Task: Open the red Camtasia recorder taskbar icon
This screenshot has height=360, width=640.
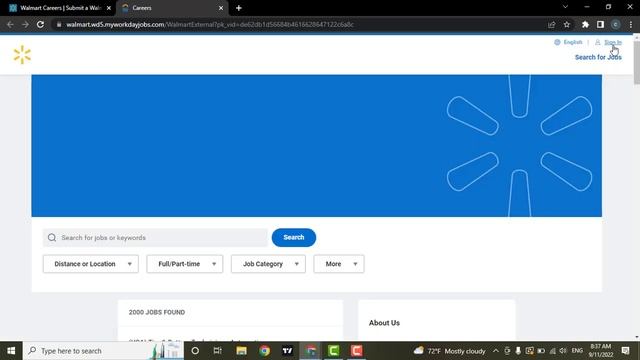Action: pos(356,351)
